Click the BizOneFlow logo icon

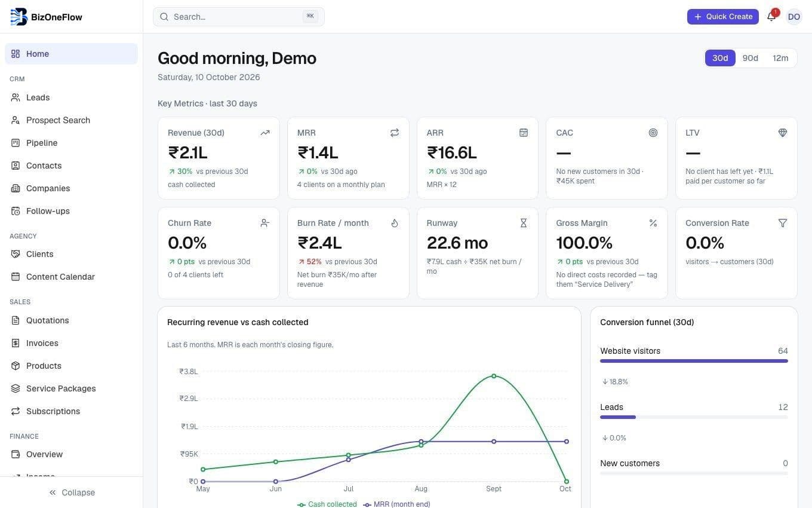(19, 17)
